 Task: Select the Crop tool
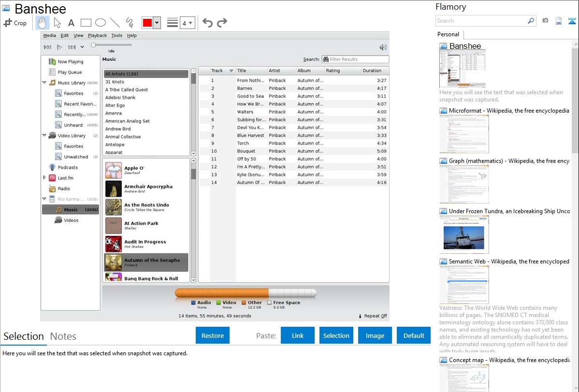pos(15,23)
